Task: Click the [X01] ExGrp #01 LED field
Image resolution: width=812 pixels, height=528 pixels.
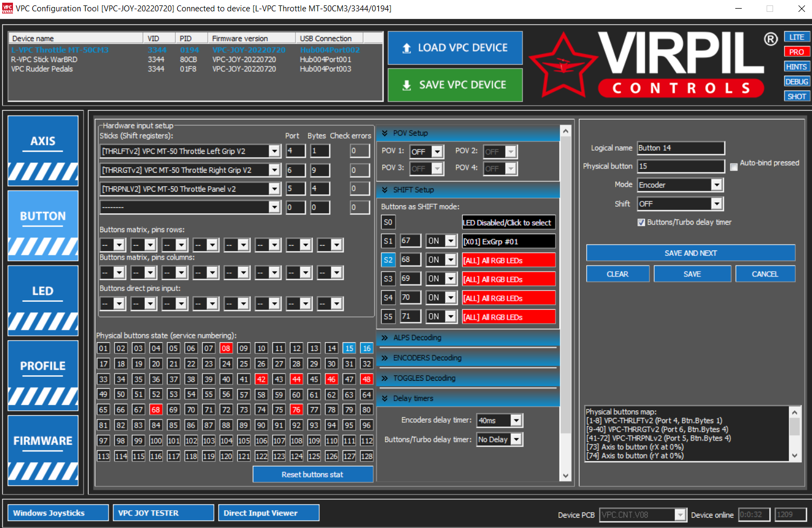Action: pyautogui.click(x=508, y=241)
